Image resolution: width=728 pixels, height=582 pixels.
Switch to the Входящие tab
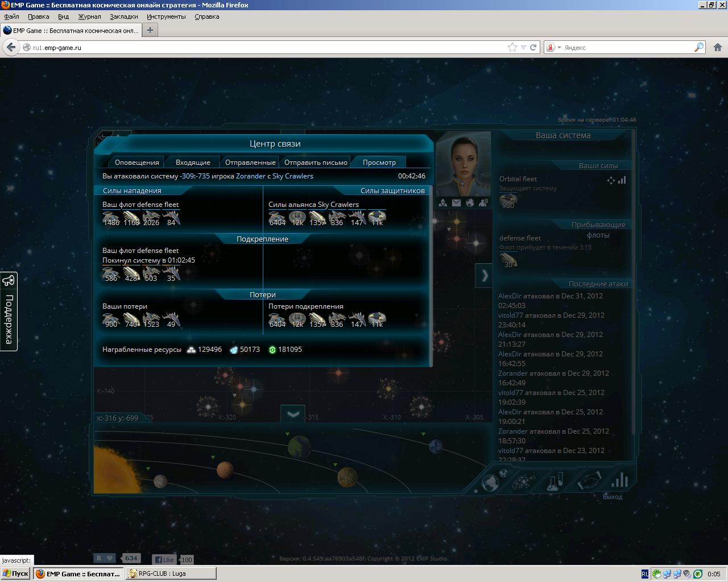(193, 163)
